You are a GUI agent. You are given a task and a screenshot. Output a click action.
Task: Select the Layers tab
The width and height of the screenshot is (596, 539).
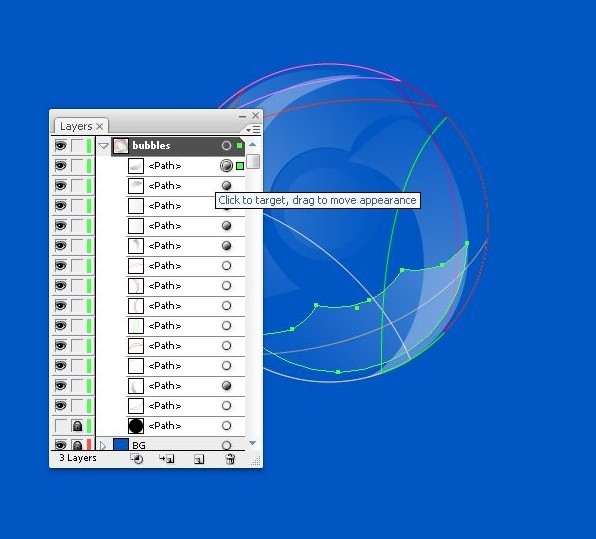(x=81, y=126)
